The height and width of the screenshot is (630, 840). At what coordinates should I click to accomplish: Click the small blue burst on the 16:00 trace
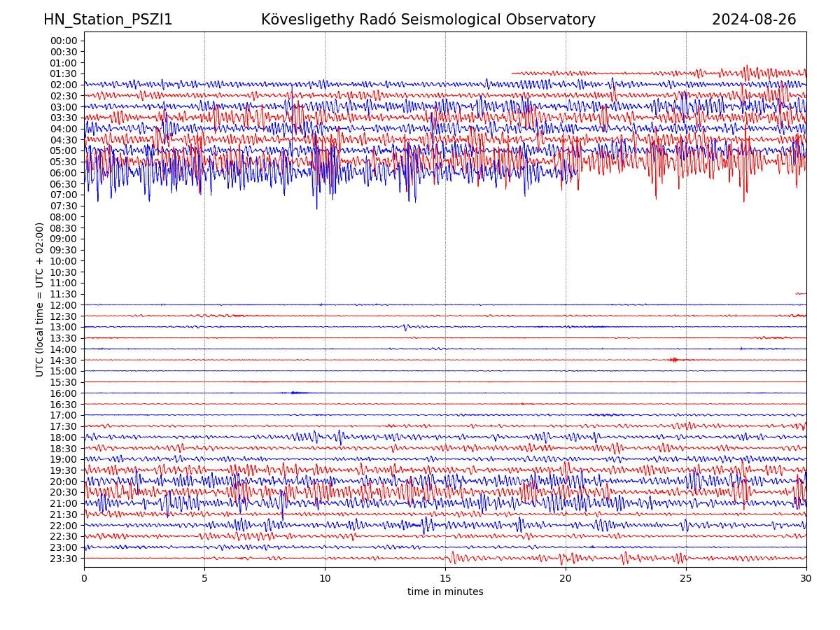[296, 393]
